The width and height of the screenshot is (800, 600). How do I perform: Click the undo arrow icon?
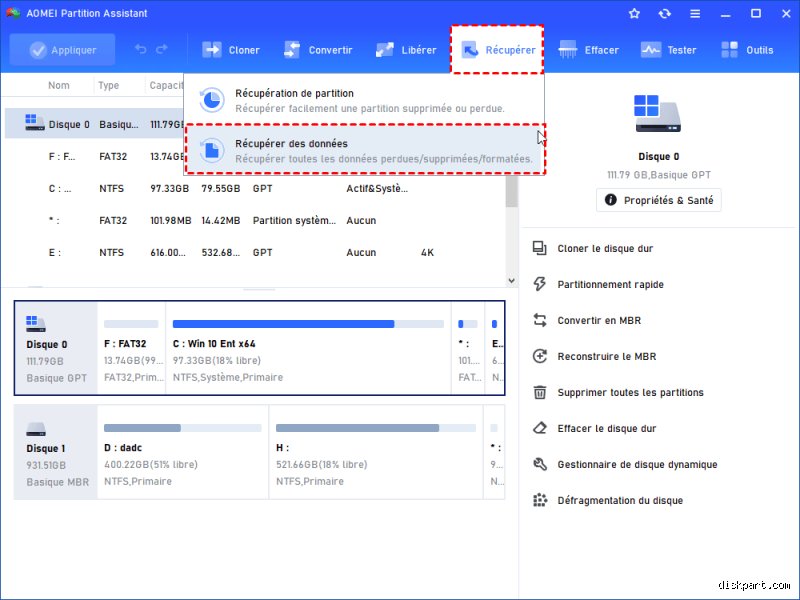pos(140,49)
